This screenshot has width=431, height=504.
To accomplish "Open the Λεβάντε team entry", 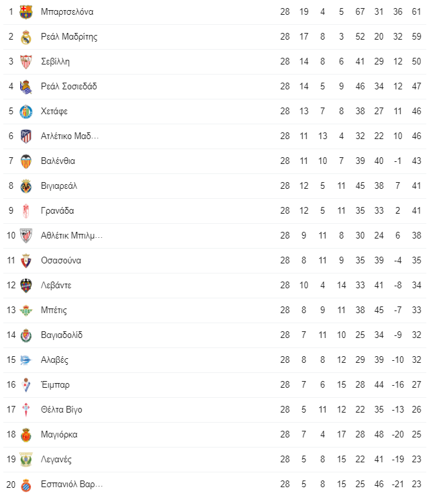I will (56, 286).
